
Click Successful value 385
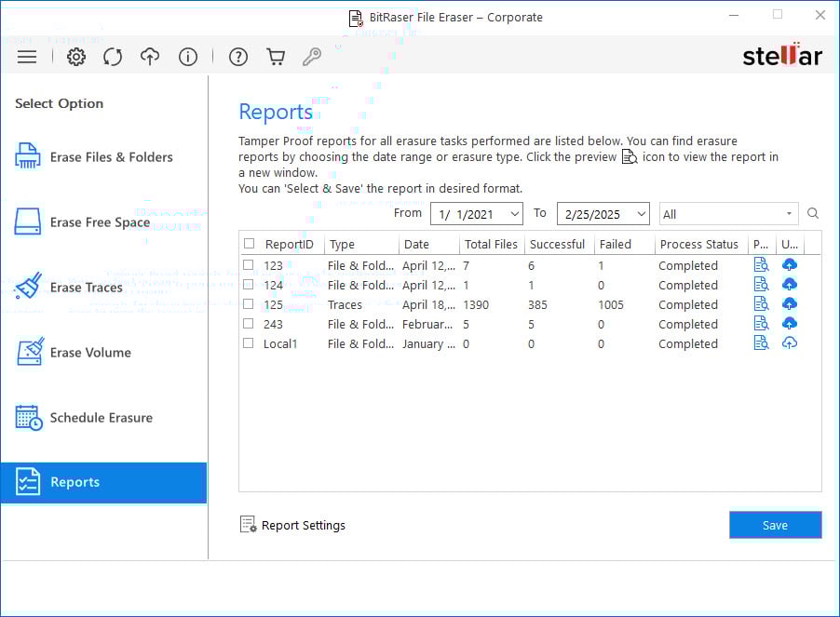point(537,304)
